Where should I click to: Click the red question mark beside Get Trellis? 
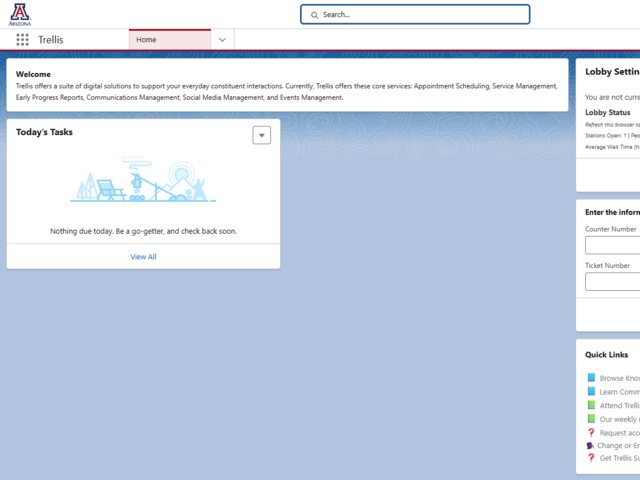(591, 458)
